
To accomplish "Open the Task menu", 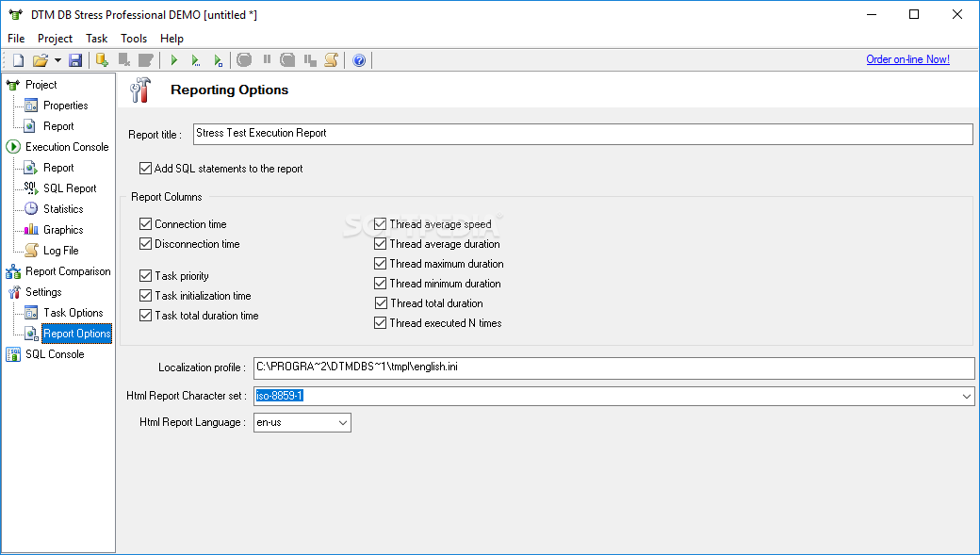I will point(97,39).
